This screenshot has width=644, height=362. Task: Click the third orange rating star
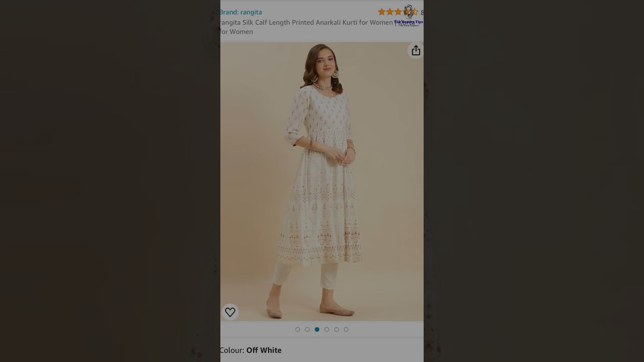(x=398, y=12)
